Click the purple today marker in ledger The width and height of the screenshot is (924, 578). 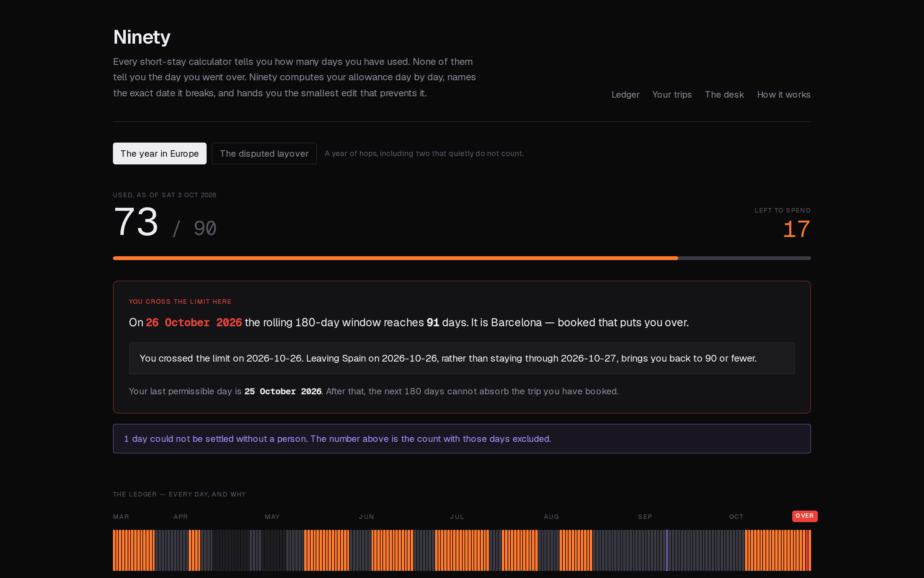point(667,550)
